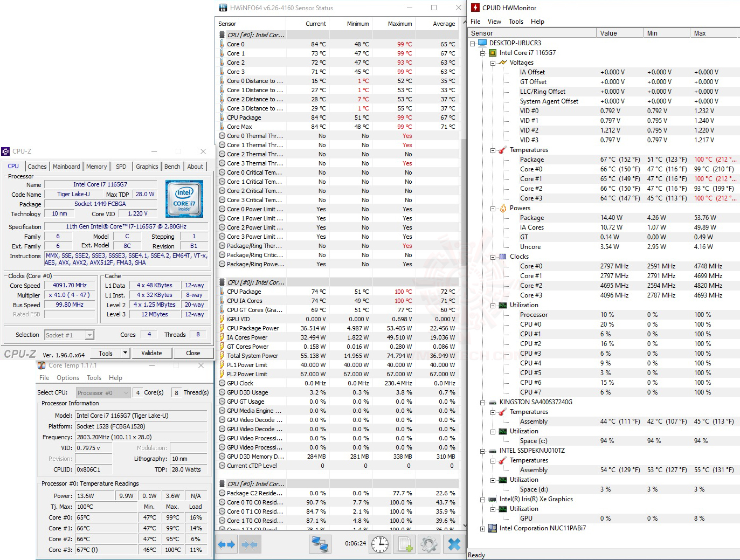Open the CPU-Z Tools dropdown arrow
740x560 pixels.
(126, 353)
